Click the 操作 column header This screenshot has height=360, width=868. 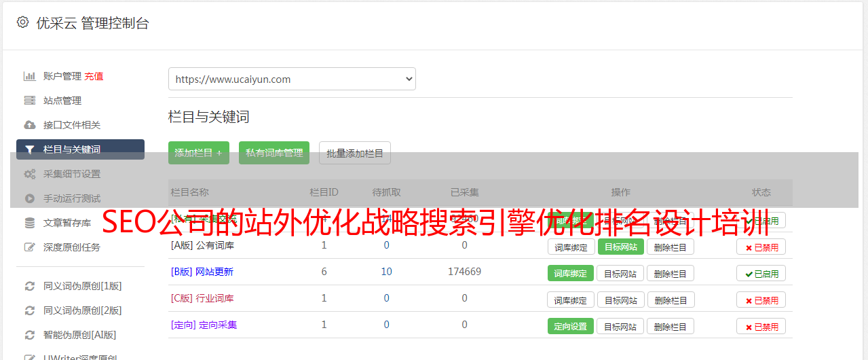[620, 192]
